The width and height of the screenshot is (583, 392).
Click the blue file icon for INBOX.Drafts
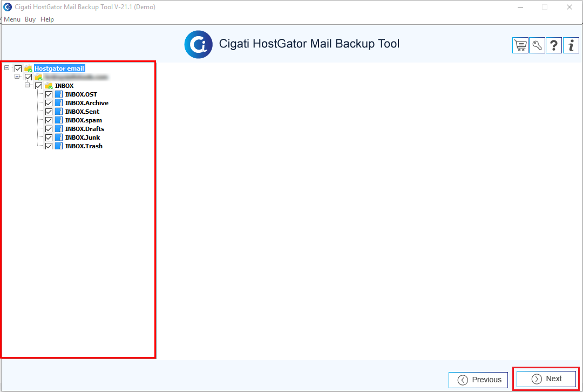point(59,129)
